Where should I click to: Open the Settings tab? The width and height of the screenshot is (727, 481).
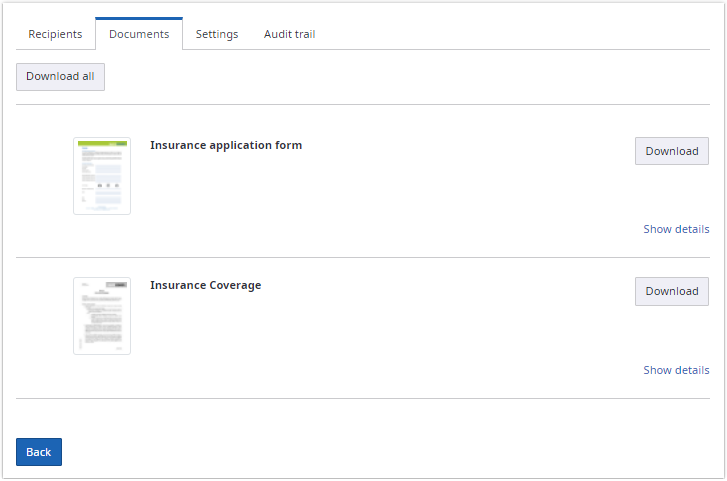point(217,34)
